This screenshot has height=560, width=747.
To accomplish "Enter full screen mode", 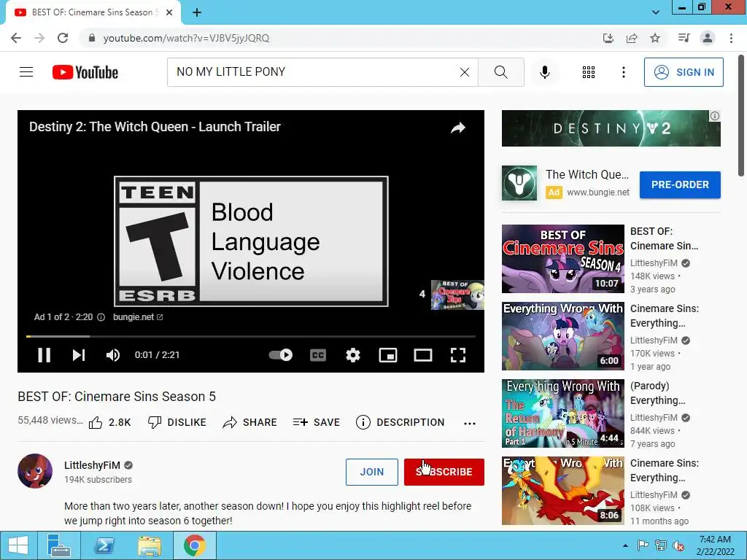I will point(458,355).
